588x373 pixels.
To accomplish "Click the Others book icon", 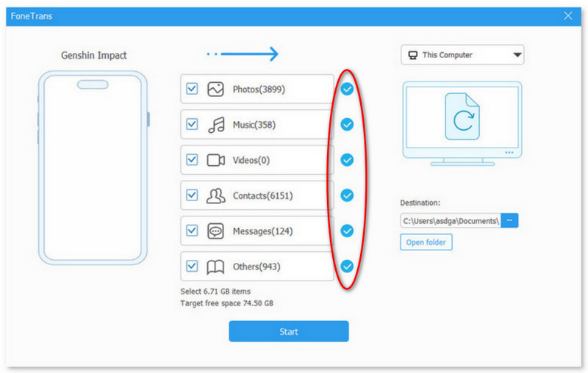I will coord(215,266).
